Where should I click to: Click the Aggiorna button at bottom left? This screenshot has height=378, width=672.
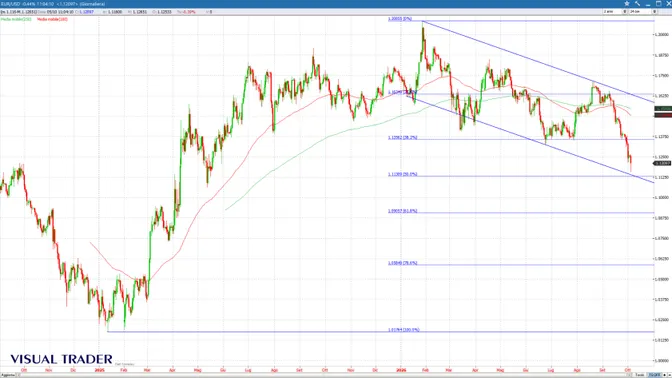8,375
